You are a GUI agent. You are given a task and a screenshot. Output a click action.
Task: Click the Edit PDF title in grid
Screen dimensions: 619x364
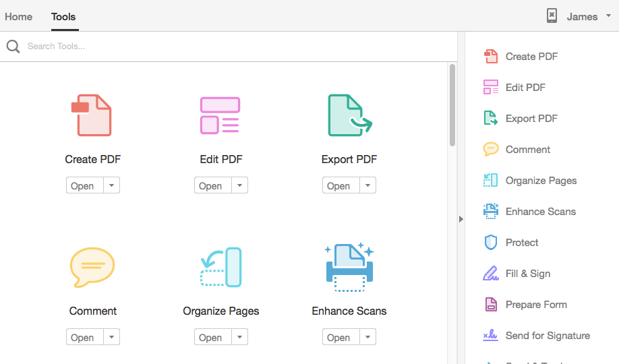[x=221, y=159]
